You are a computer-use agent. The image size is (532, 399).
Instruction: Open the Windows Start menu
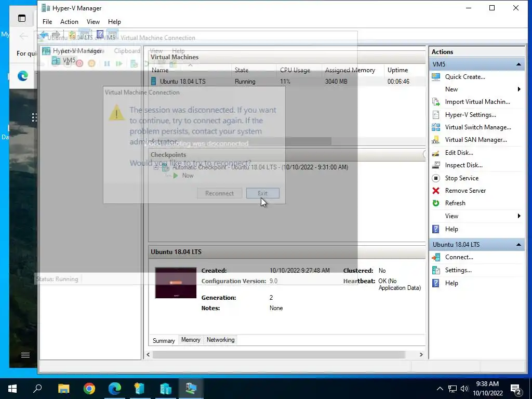click(x=12, y=389)
